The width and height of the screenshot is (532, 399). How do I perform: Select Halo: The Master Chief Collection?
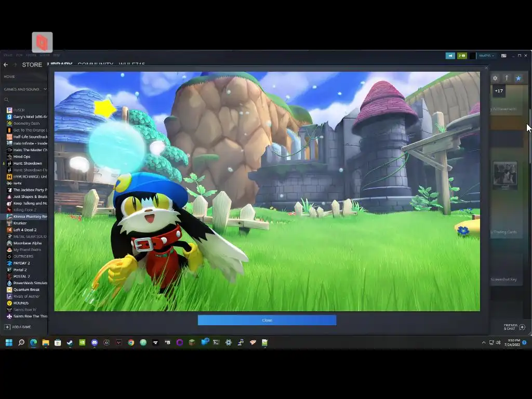(27, 150)
